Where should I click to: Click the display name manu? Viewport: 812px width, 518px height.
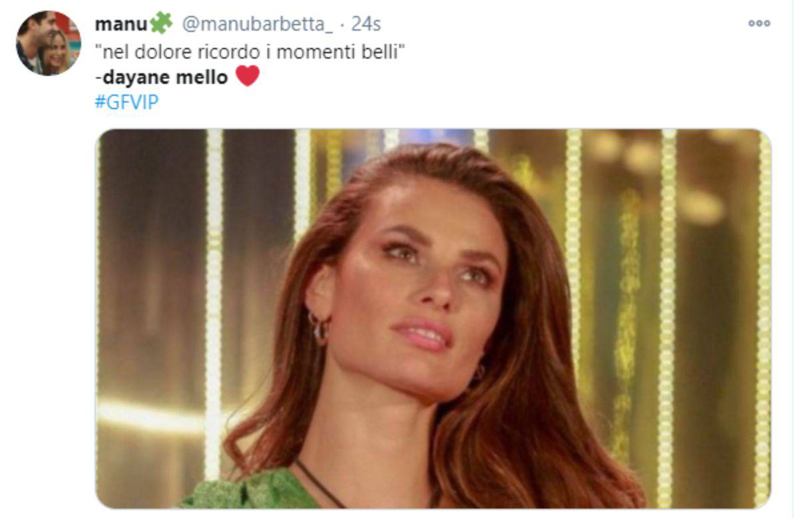tap(121, 24)
